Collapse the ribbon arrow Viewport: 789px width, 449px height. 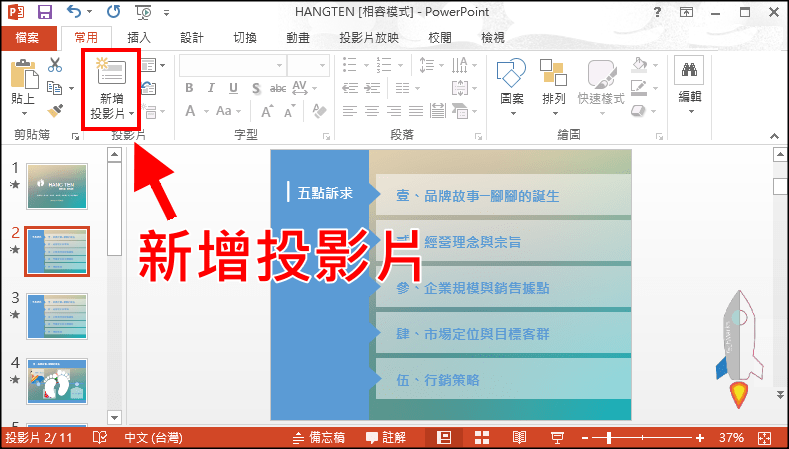(774, 136)
